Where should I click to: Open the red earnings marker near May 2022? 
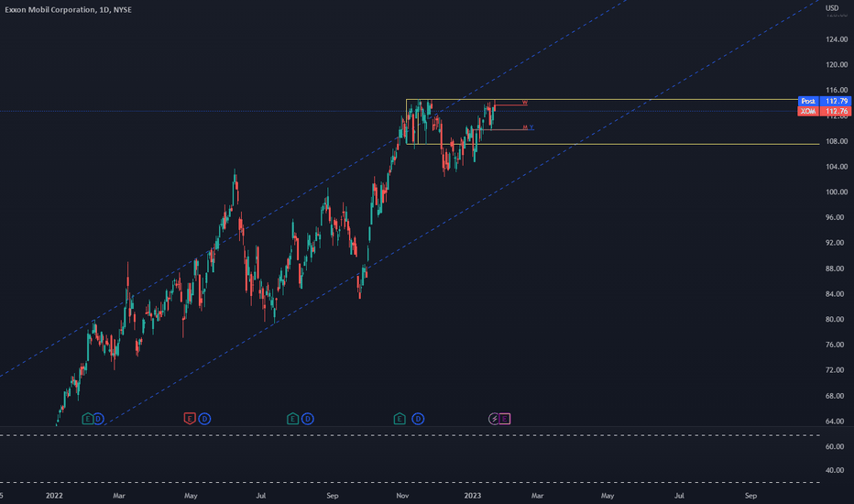click(189, 419)
